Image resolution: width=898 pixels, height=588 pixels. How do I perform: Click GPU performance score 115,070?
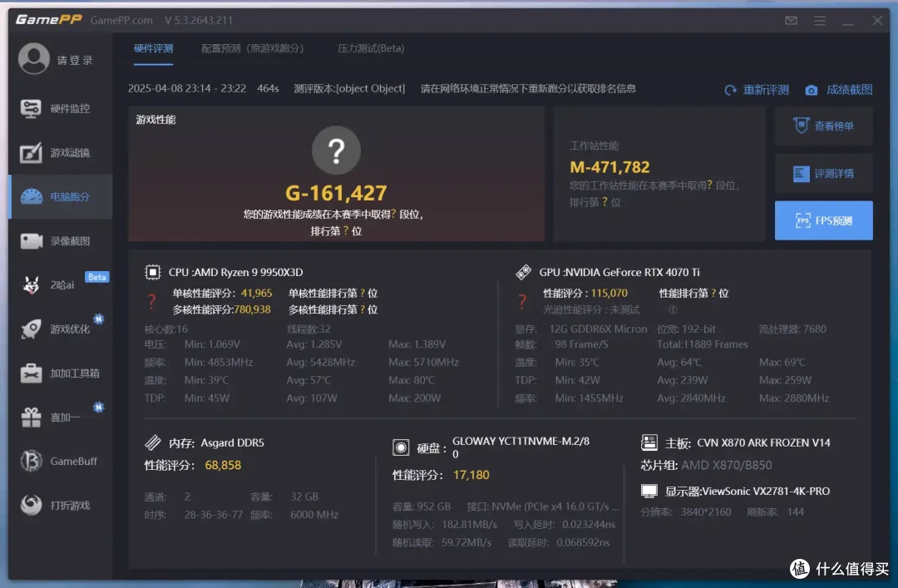(x=609, y=294)
